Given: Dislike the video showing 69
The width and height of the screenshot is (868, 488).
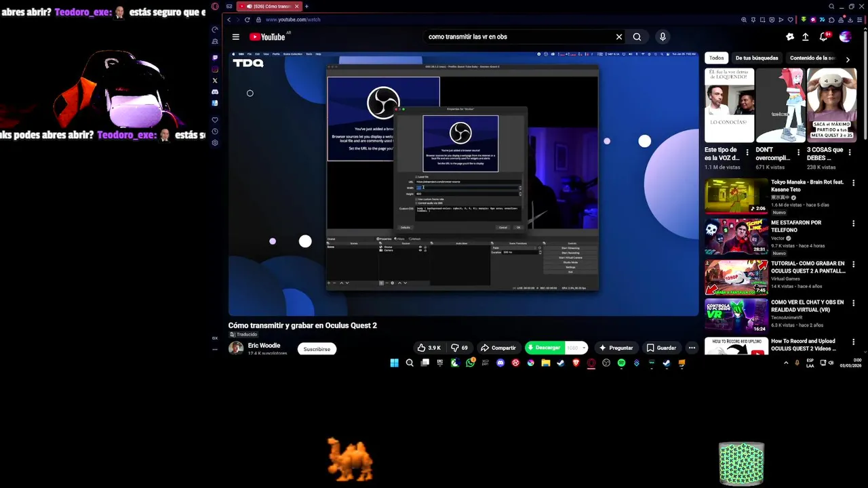Looking at the screenshot, I should coord(458,348).
